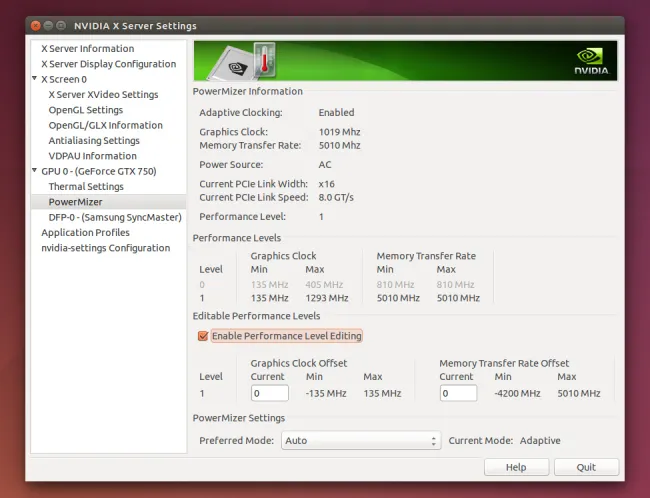Open Application Profiles
Image resolution: width=650 pixels, height=498 pixels.
click(x=85, y=233)
